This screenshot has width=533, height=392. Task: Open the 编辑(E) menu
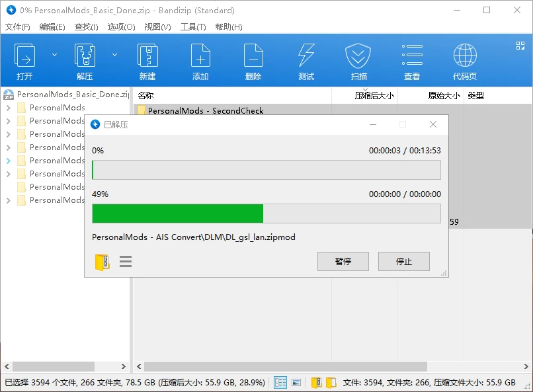(x=52, y=27)
